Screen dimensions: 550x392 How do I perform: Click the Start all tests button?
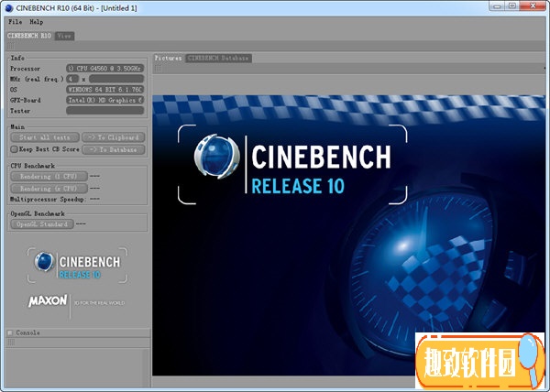(45, 137)
